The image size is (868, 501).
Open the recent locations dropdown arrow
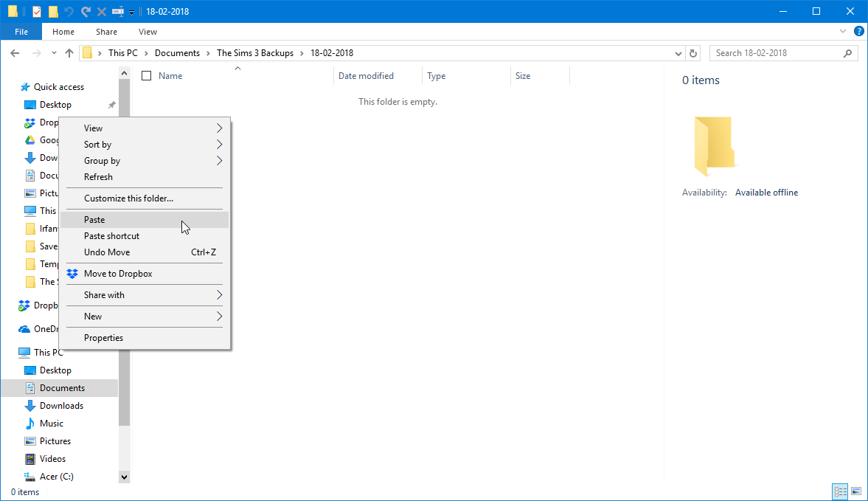pyautogui.click(x=54, y=53)
